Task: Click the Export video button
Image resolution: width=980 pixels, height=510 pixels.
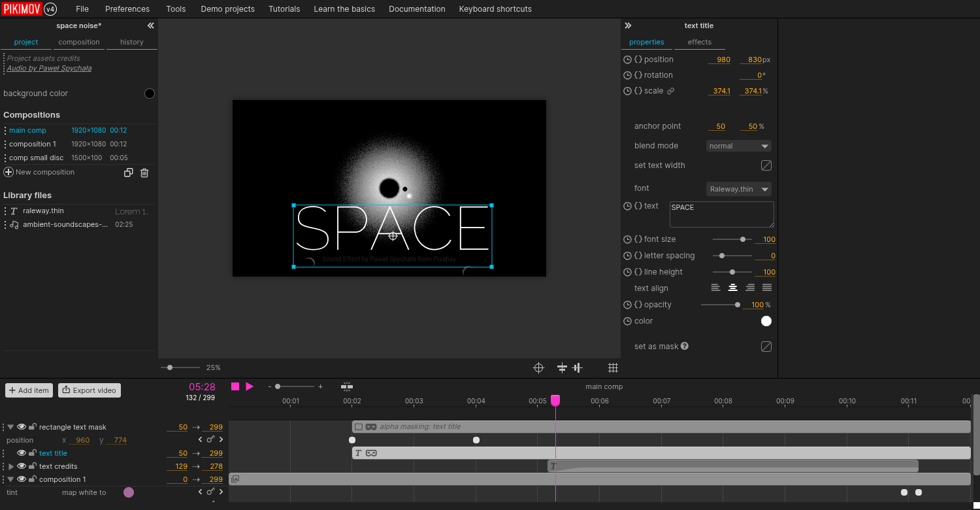Action: [x=90, y=390]
